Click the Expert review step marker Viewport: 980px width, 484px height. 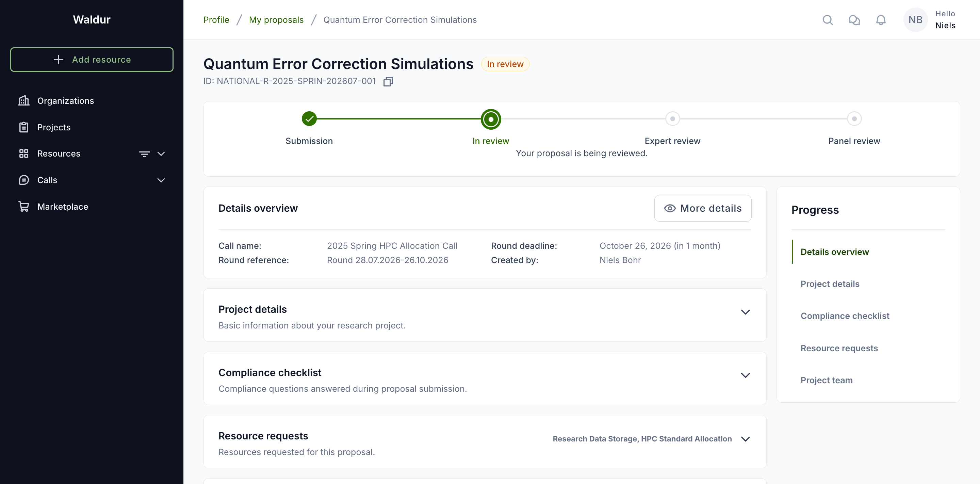pos(672,119)
